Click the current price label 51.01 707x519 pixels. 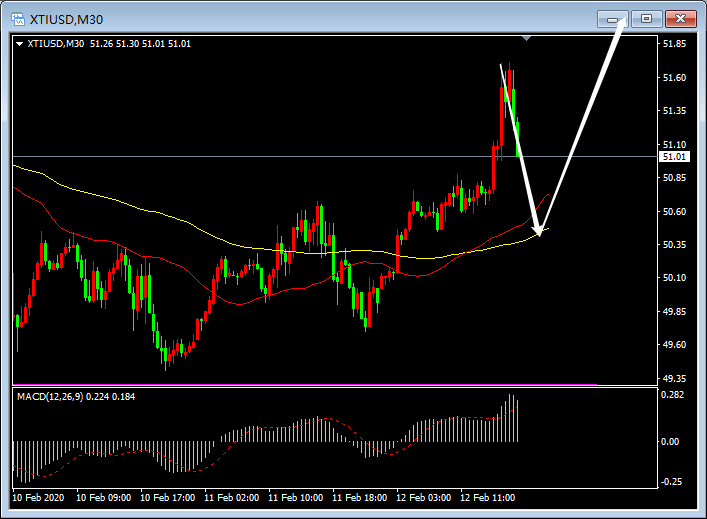(675, 157)
